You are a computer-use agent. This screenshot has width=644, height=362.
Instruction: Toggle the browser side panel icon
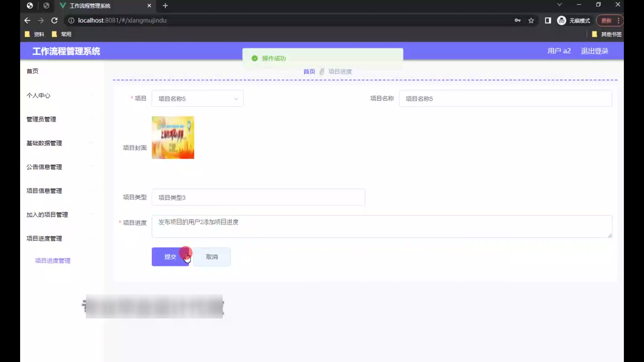coord(548,20)
